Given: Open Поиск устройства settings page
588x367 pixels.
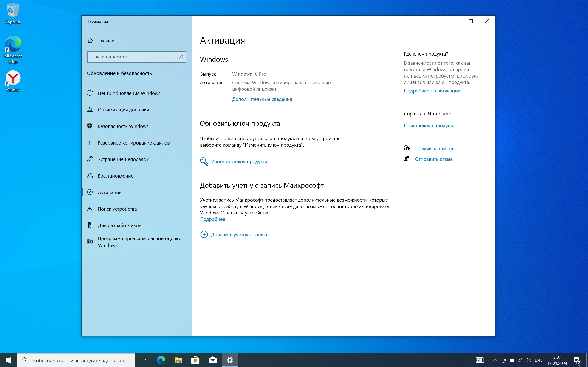Looking at the screenshot, I should 117,209.
